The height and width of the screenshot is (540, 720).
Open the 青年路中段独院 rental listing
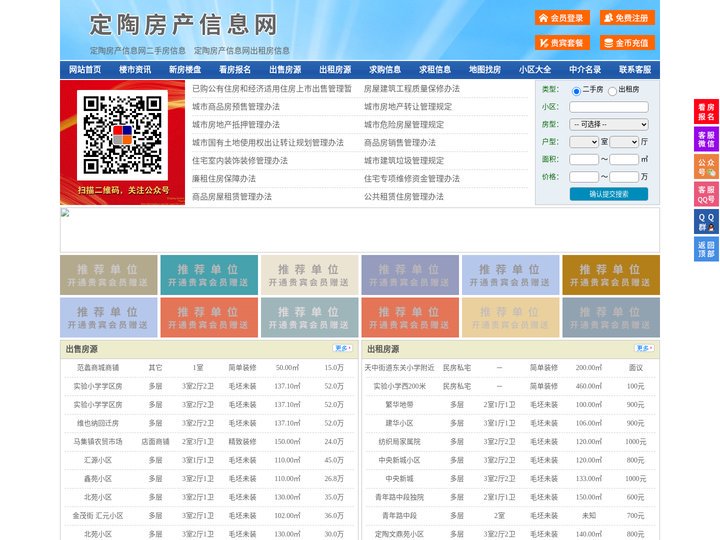[399, 497]
